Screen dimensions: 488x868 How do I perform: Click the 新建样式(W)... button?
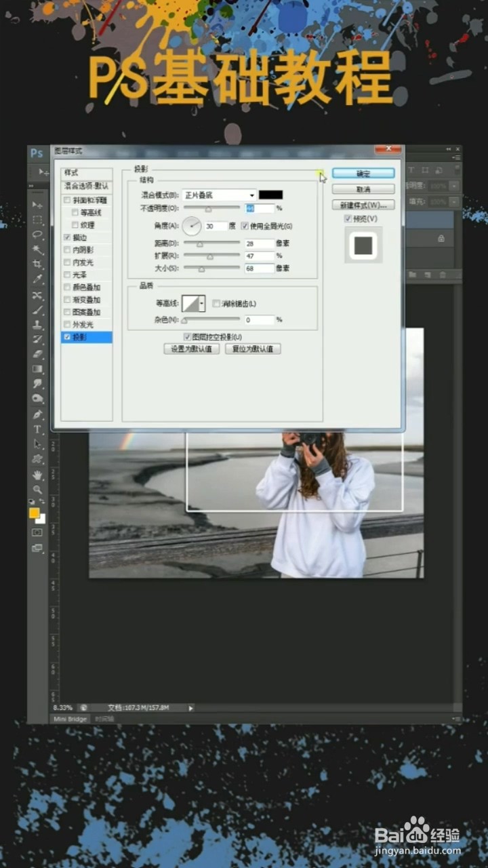(x=363, y=205)
